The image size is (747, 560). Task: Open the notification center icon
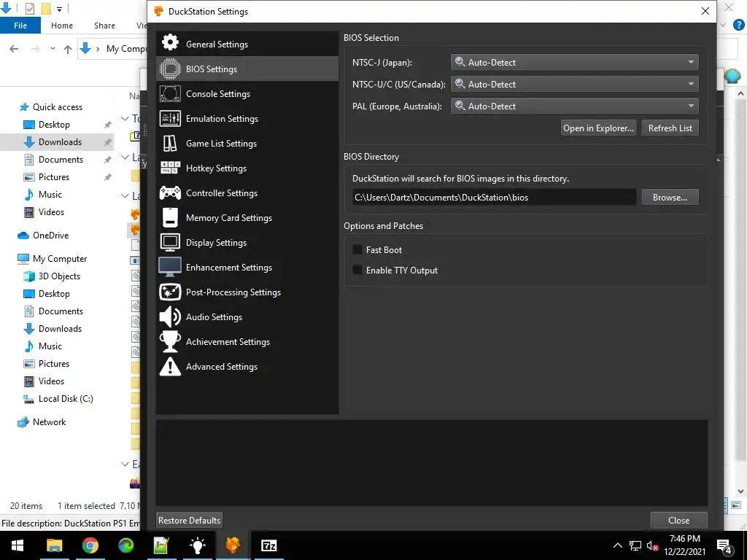[724, 545]
